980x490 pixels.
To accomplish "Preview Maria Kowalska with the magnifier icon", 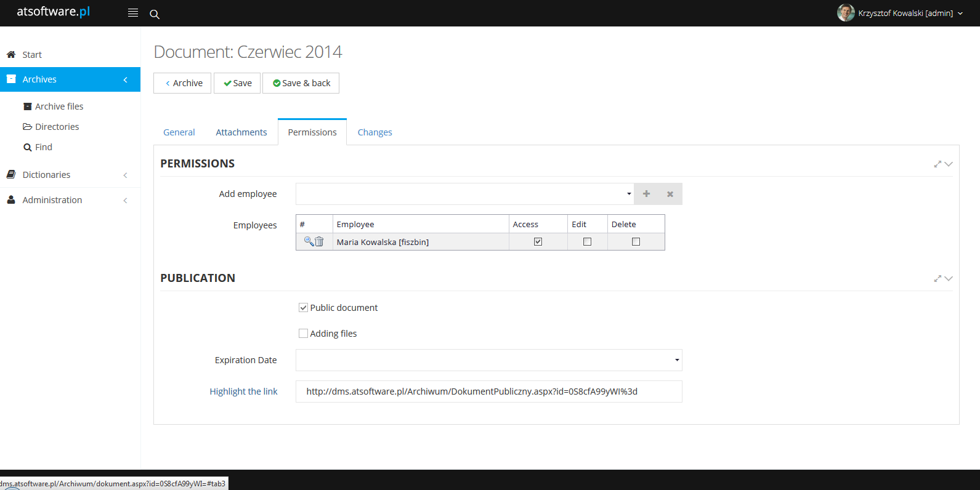I will click(x=309, y=241).
